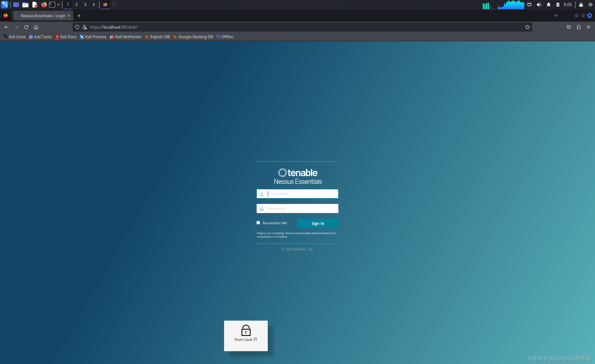Open the Kali NetHunter bookmark

[x=126, y=37]
